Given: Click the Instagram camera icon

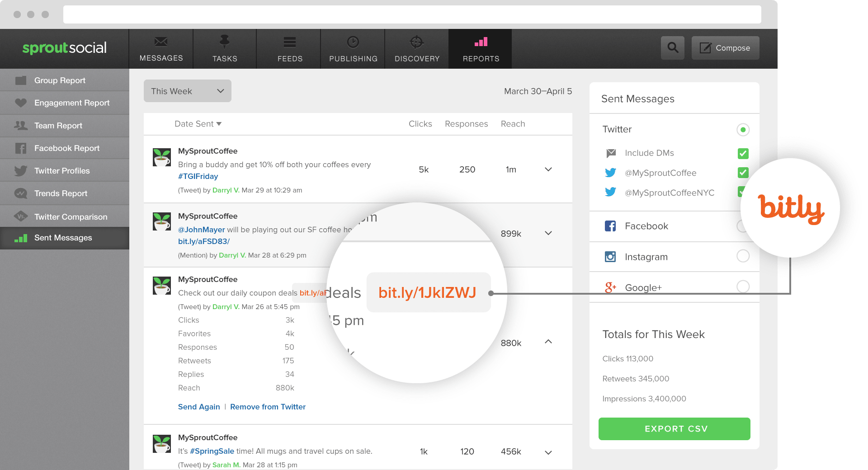Looking at the screenshot, I should 610,257.
